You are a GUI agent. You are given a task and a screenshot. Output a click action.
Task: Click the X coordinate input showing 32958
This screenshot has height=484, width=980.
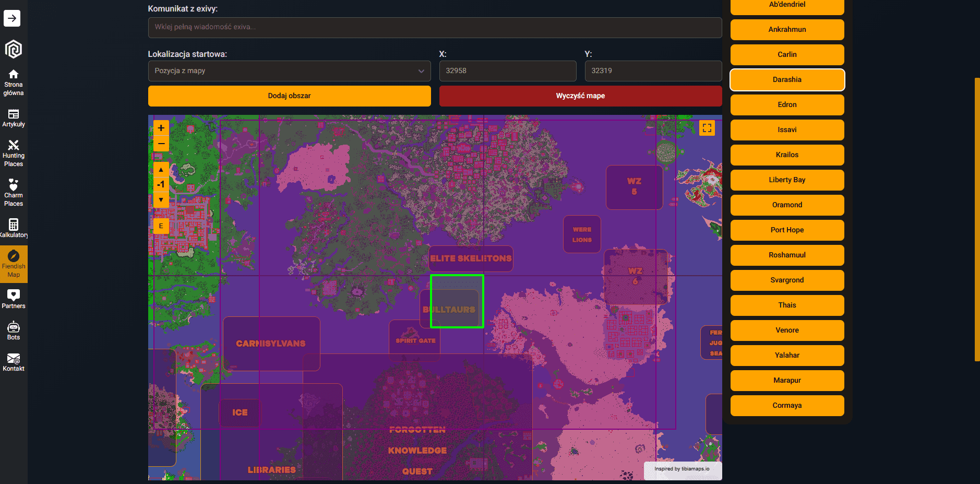tap(507, 70)
